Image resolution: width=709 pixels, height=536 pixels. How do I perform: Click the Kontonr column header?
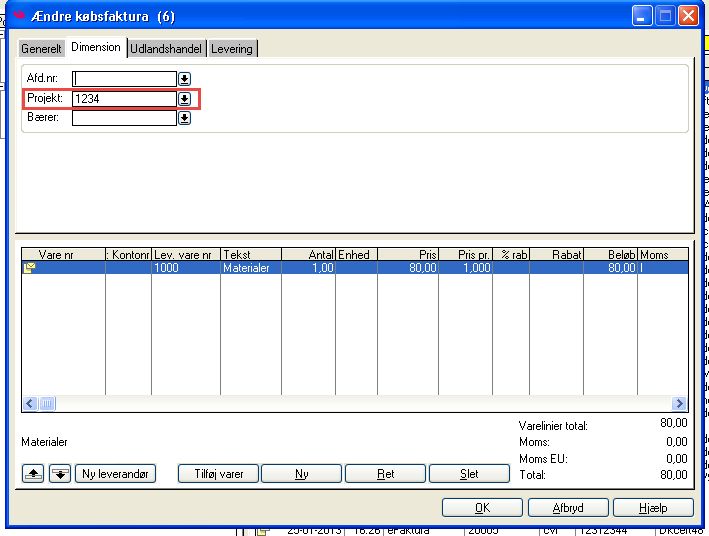point(128,255)
